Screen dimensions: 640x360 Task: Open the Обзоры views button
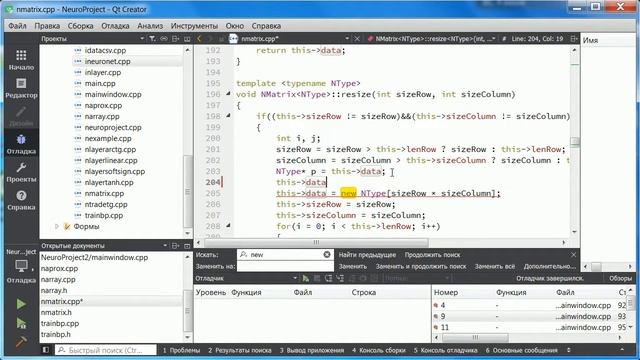point(620,278)
